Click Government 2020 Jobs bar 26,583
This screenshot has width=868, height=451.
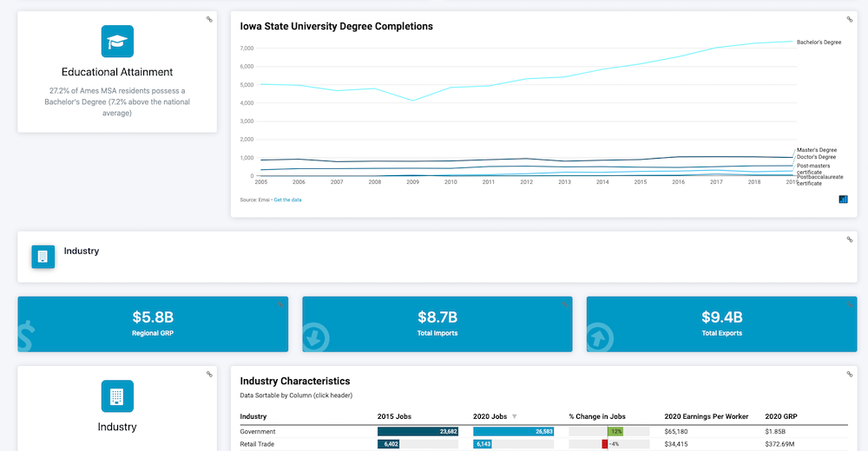click(513, 432)
